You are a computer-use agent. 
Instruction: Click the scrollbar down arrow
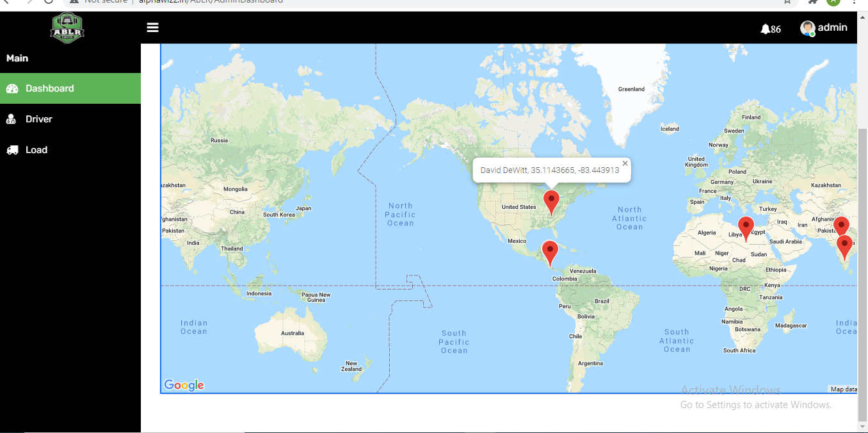[x=862, y=427]
